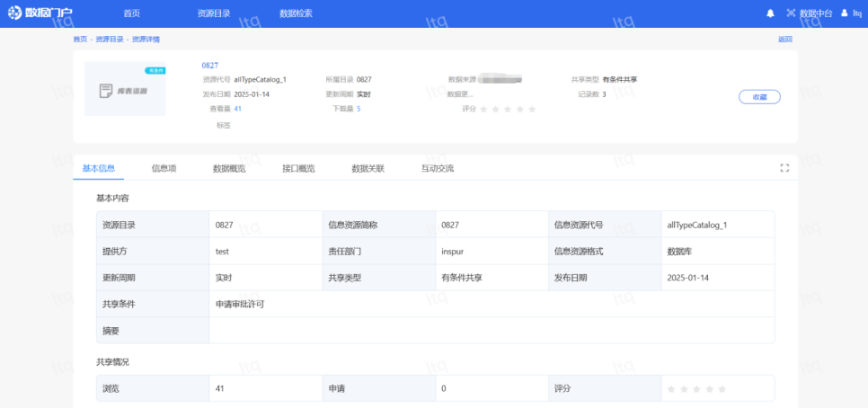Screen dimensions: 868x408
Task: Click the header 共享类型 value 有条件共享
Action: point(620,80)
